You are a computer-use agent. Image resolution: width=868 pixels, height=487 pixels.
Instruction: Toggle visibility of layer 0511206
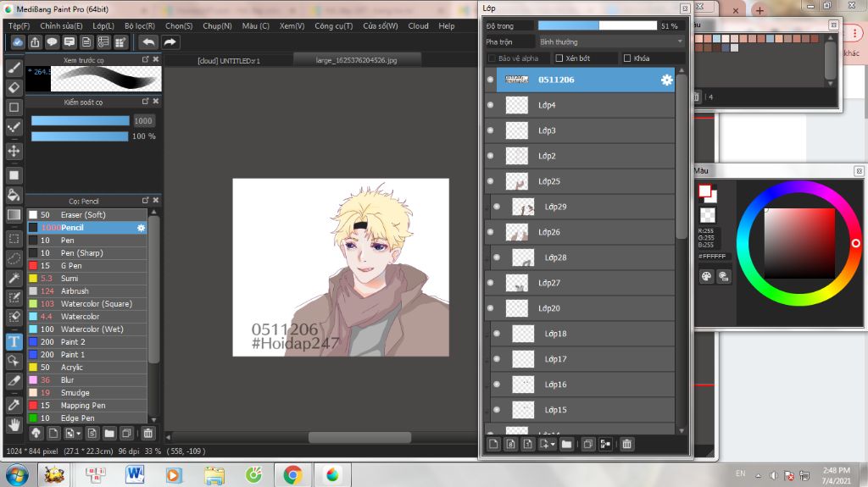[491, 80]
